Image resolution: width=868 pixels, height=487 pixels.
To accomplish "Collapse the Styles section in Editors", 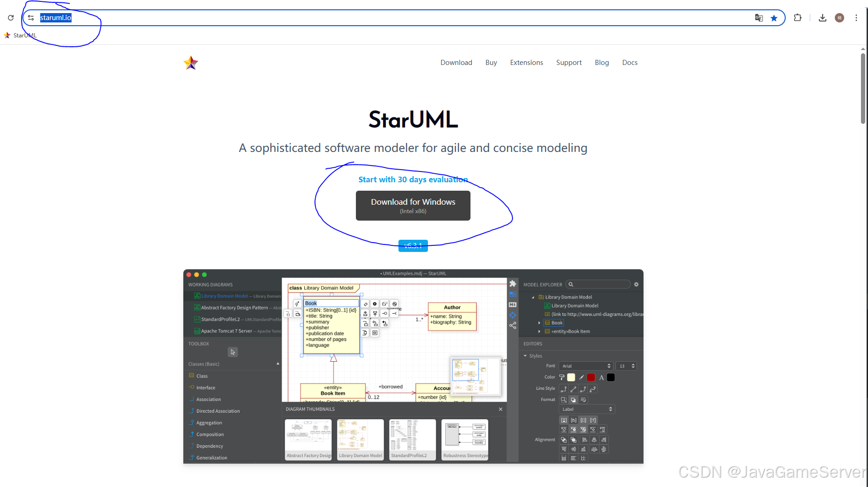I will coord(525,356).
